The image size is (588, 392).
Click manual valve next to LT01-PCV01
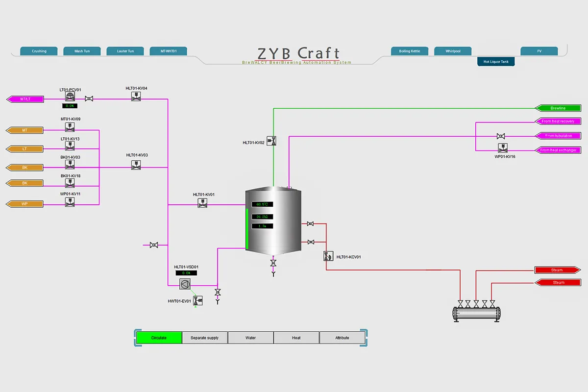click(x=89, y=99)
